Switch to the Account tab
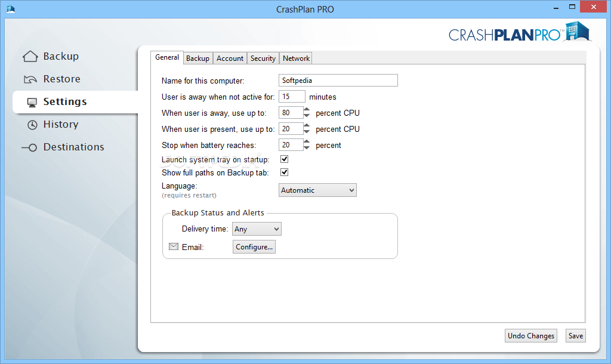The image size is (611, 364). pyautogui.click(x=230, y=58)
